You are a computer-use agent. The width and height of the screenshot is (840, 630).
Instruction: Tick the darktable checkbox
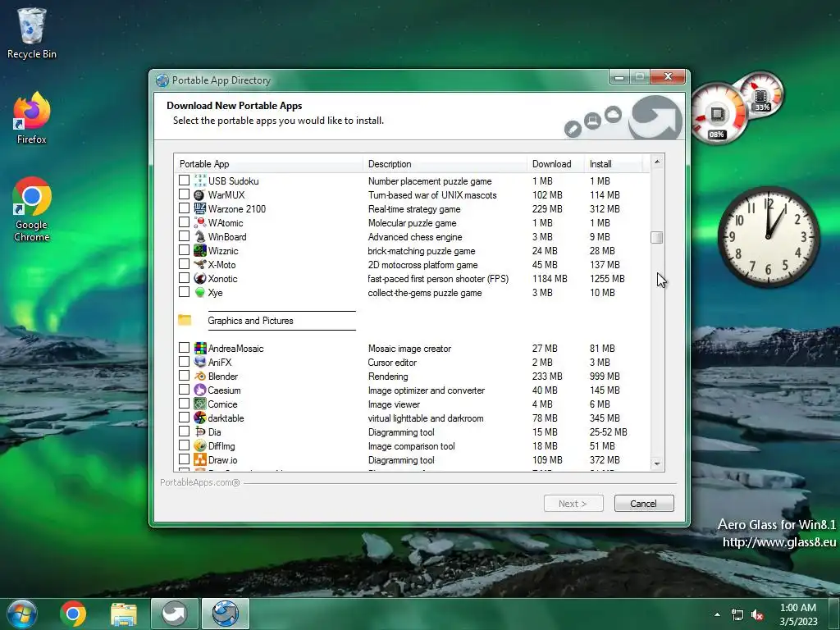(184, 418)
